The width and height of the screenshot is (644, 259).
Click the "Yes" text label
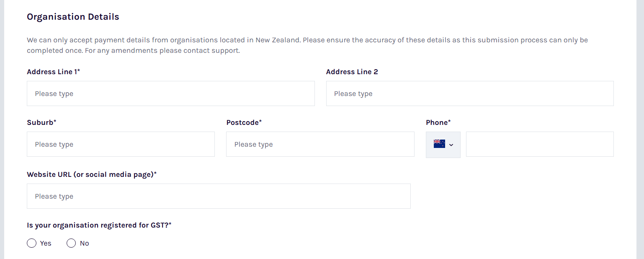point(46,243)
